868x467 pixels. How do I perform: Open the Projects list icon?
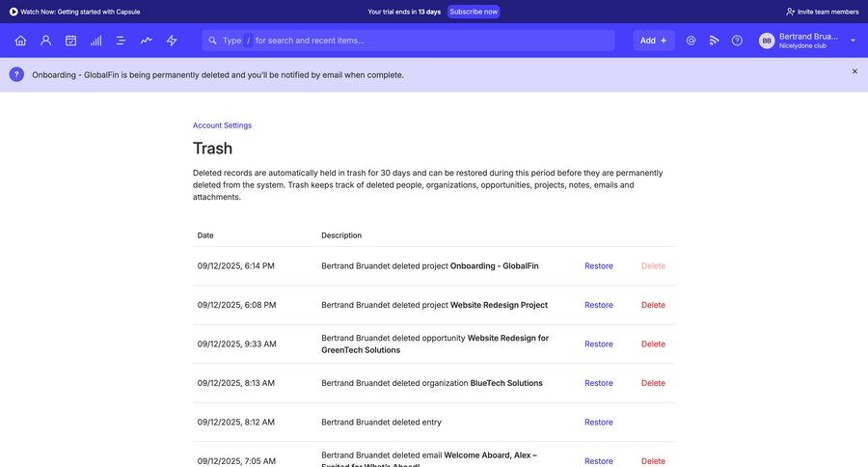click(121, 41)
